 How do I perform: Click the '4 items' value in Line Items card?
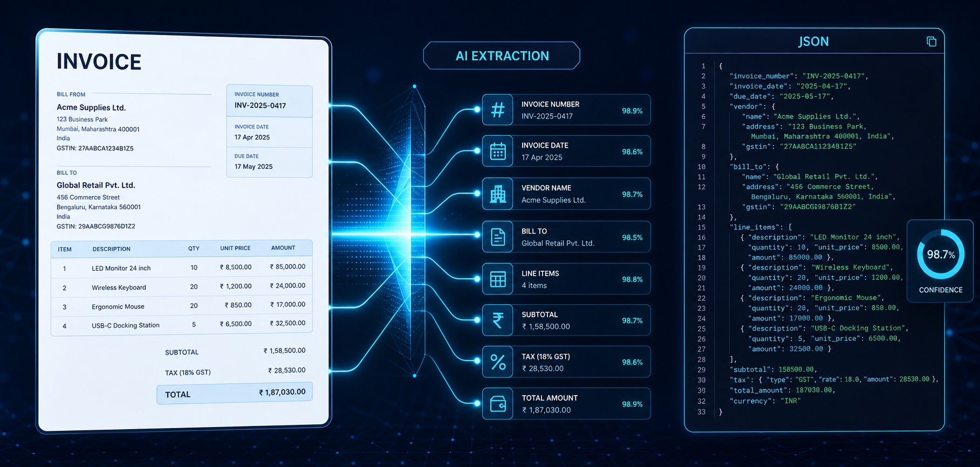point(534,285)
